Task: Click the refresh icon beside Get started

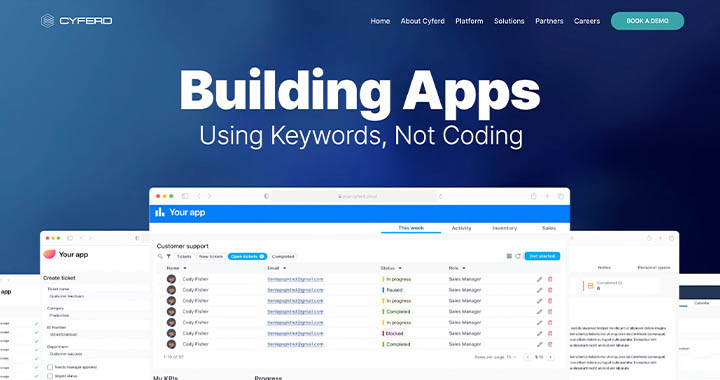Action: (518, 256)
